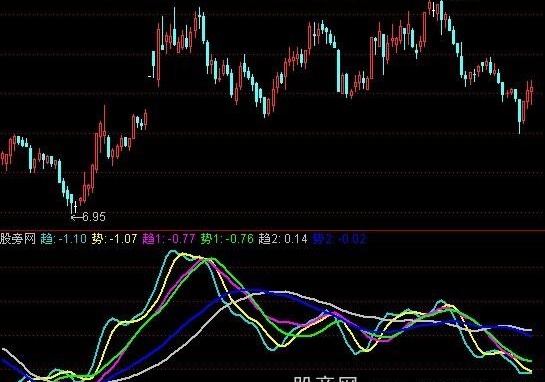
Task: Click the 趋1: -0.77 magenta legend
Action: pyautogui.click(x=169, y=239)
